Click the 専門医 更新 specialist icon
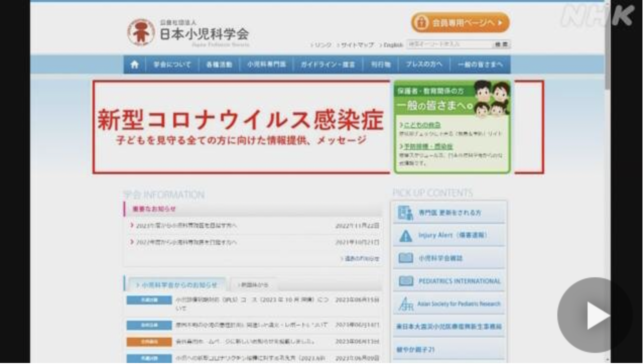Viewport: 644px width, 364px height. point(406,213)
